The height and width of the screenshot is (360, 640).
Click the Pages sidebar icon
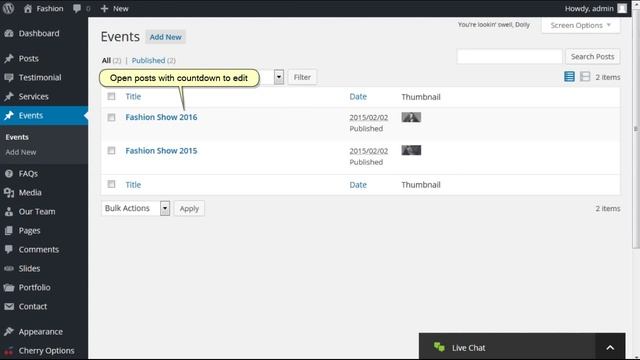9,231
